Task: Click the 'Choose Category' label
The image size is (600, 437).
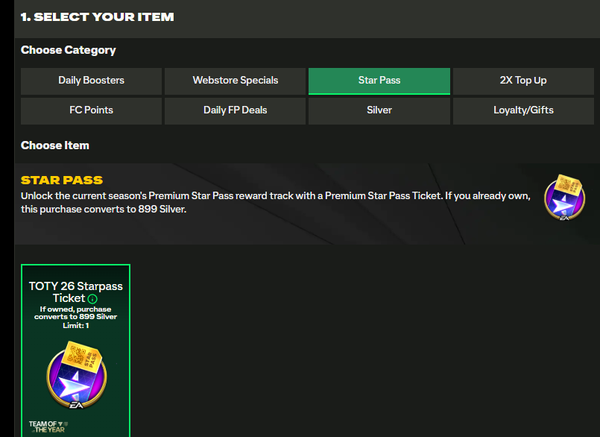Action: click(68, 50)
